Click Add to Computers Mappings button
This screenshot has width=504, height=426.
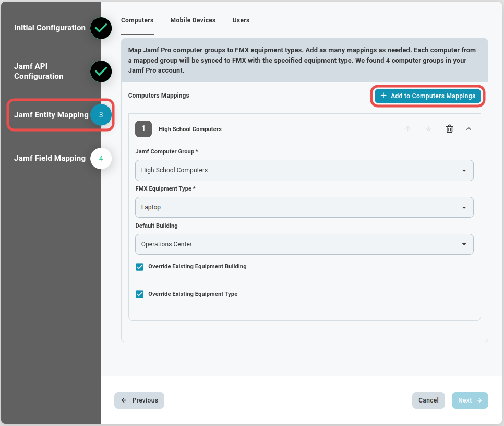click(428, 96)
